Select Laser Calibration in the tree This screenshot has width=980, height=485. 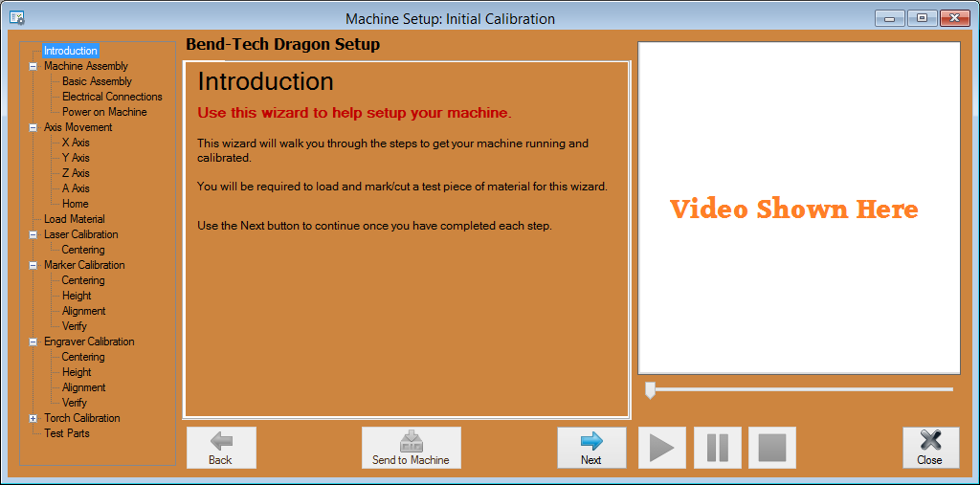click(80, 234)
